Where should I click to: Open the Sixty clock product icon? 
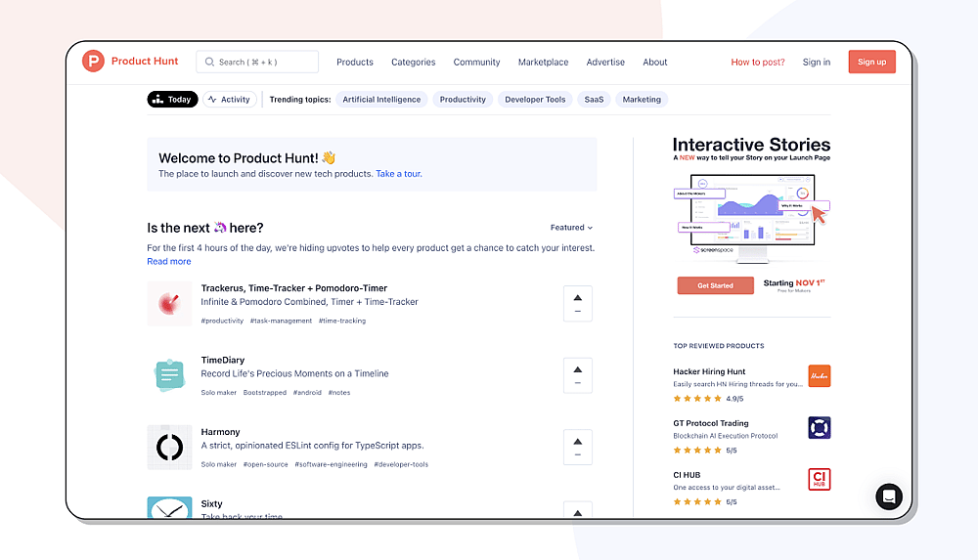pyautogui.click(x=169, y=507)
